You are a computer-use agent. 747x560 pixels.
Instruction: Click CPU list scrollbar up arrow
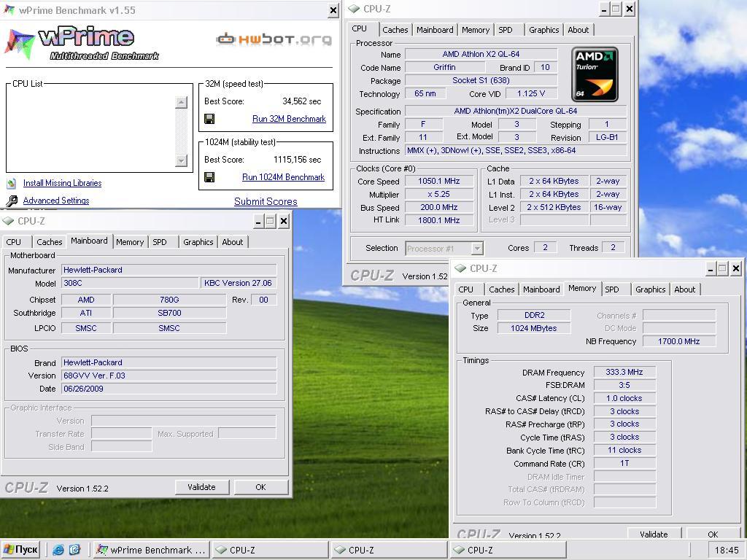pyautogui.click(x=181, y=102)
